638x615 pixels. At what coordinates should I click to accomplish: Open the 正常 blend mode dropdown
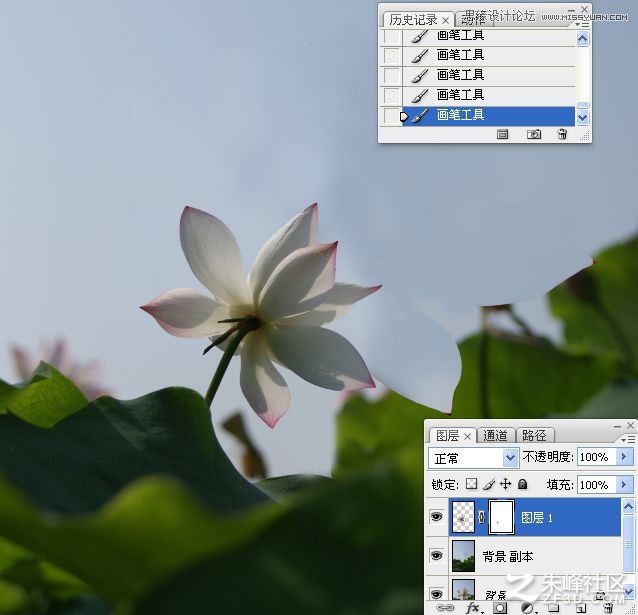click(x=473, y=458)
